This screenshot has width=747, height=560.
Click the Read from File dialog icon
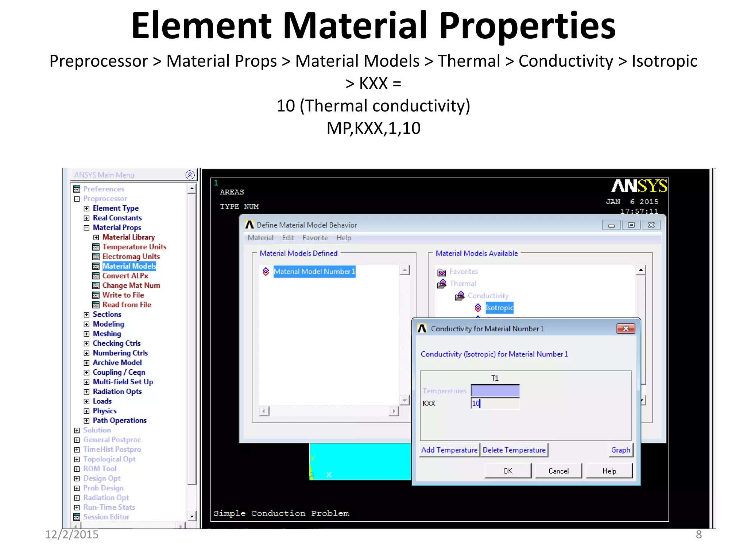coord(96,305)
